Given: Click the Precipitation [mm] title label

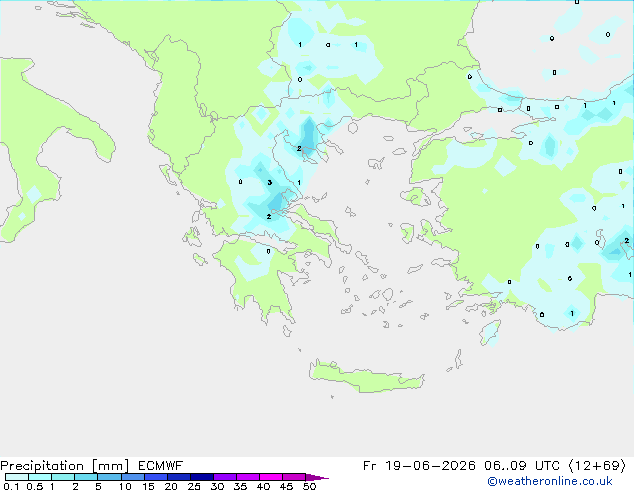Looking at the screenshot, I should pyautogui.click(x=65, y=466).
